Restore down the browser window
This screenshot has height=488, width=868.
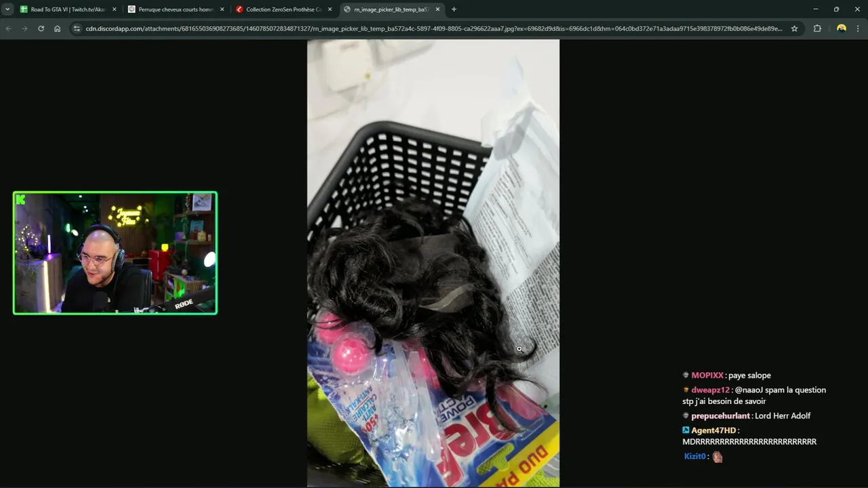tap(836, 9)
